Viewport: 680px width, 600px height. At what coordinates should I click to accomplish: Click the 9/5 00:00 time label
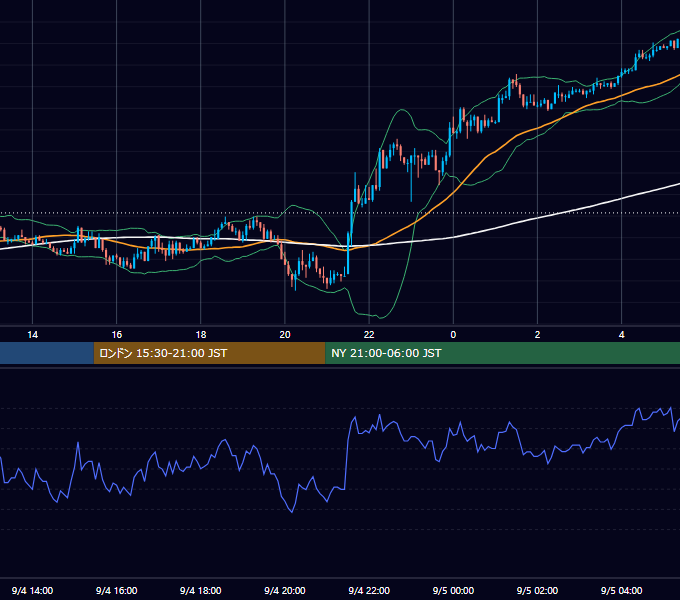[x=453, y=590]
